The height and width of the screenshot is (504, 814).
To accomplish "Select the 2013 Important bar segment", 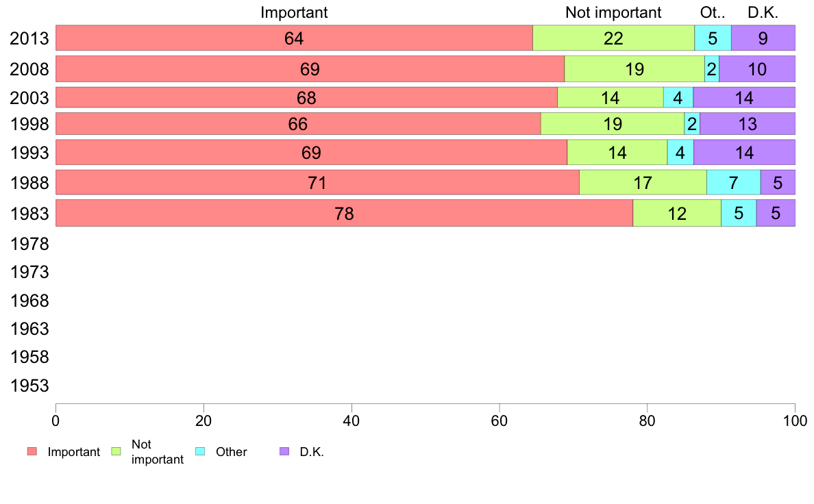I will pyautogui.click(x=294, y=38).
